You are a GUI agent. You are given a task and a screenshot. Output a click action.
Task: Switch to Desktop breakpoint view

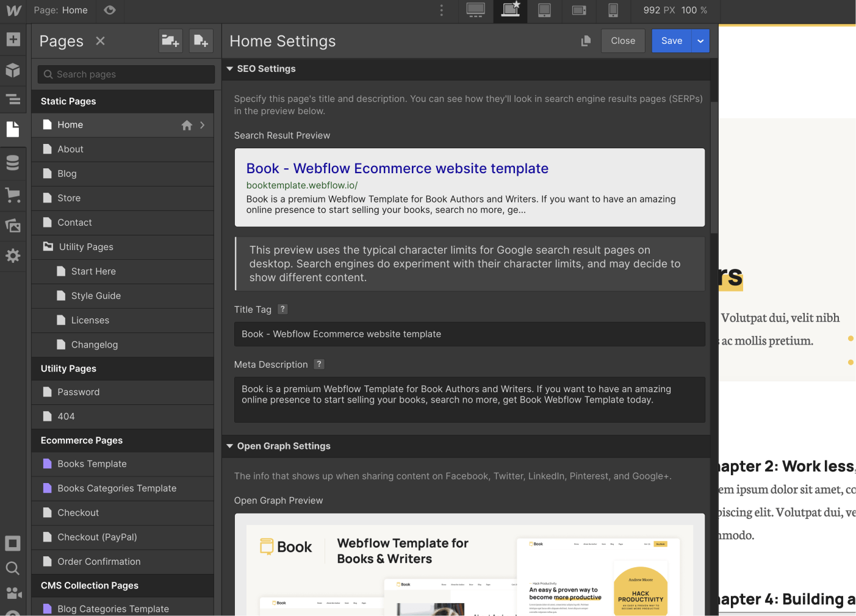(475, 10)
